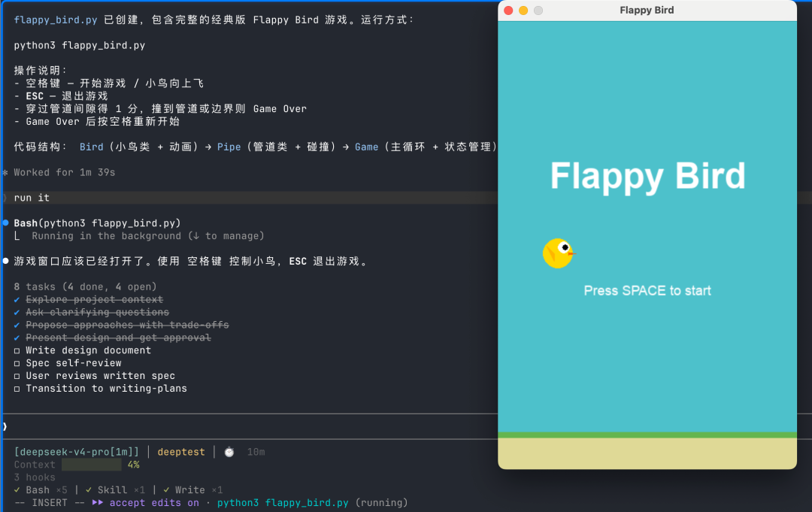812x512 pixels.
Task: Click the checkmark next to Ask clarifying questions
Action: [17, 312]
